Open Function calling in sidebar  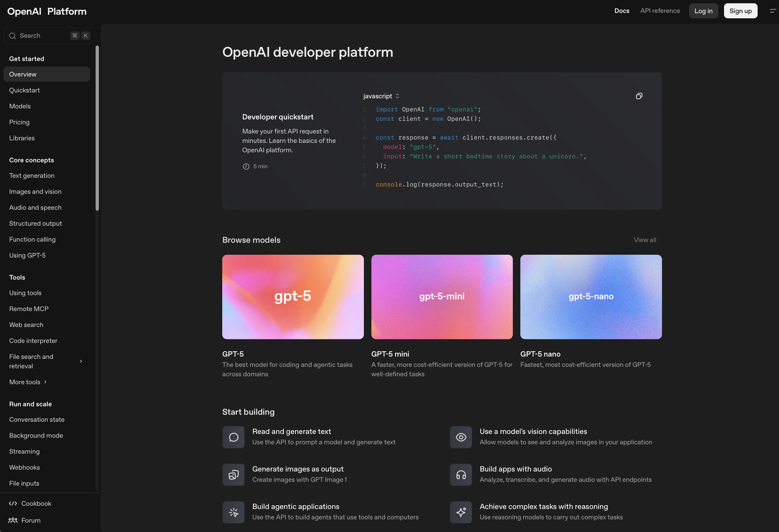(x=32, y=240)
